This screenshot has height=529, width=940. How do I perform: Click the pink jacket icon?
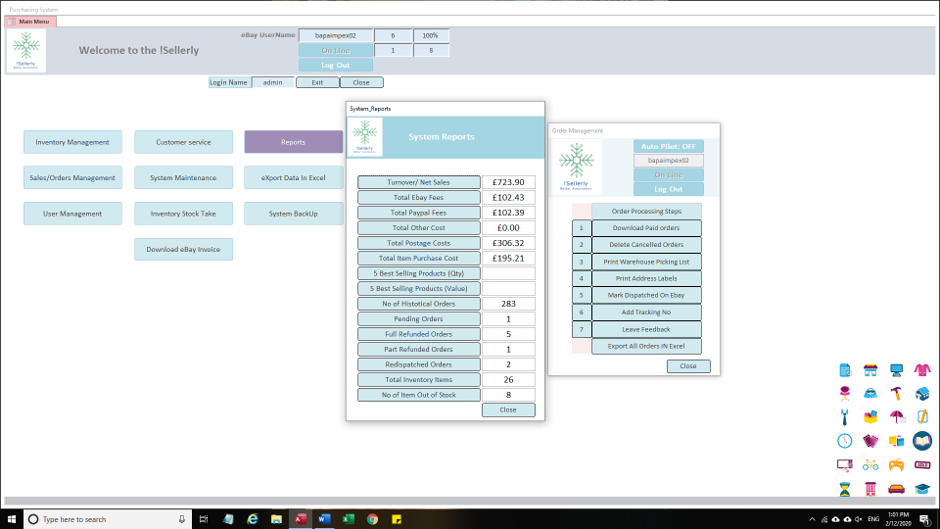(x=921, y=370)
